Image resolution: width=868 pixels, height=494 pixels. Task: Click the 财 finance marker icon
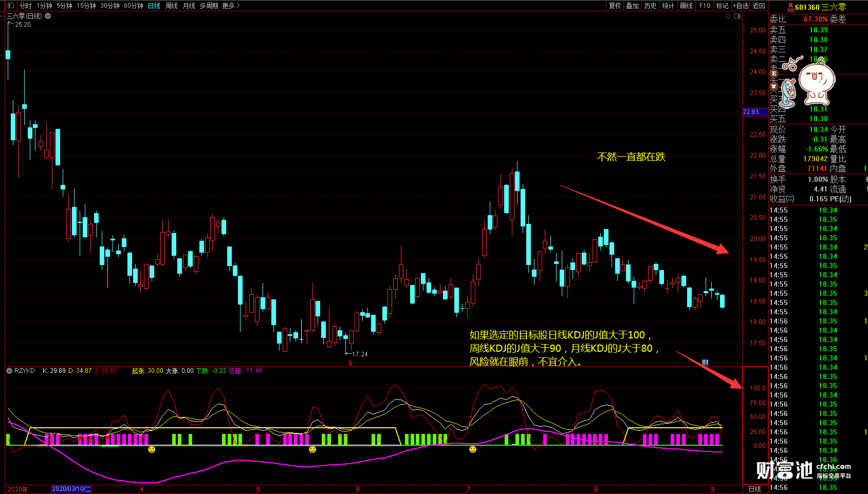point(706,363)
